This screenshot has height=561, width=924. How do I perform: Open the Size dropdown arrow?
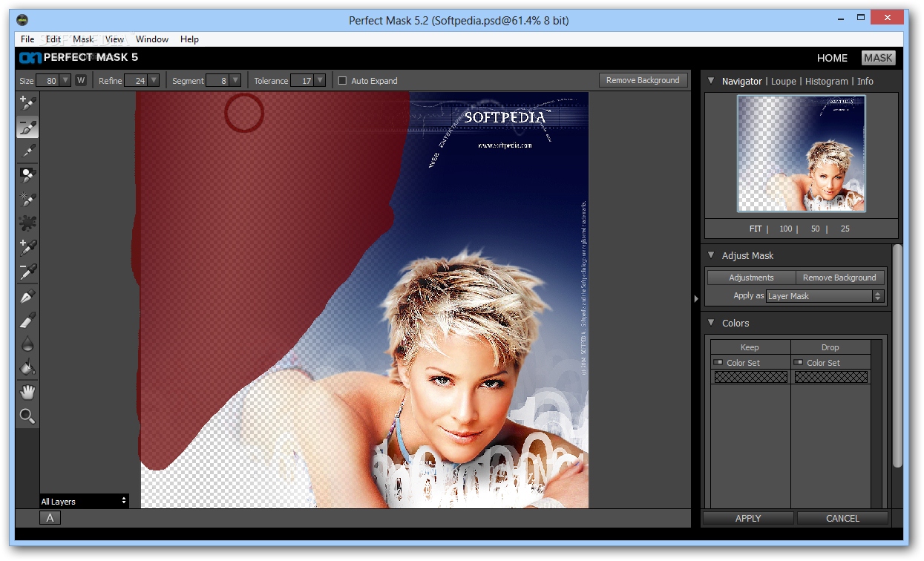(x=65, y=80)
